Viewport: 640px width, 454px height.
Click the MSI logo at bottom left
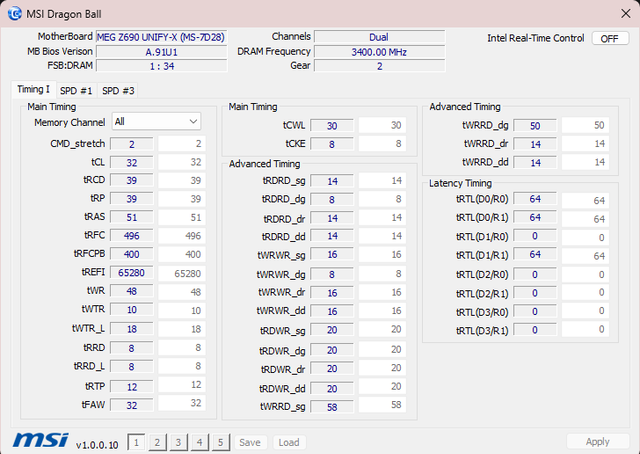point(41,441)
